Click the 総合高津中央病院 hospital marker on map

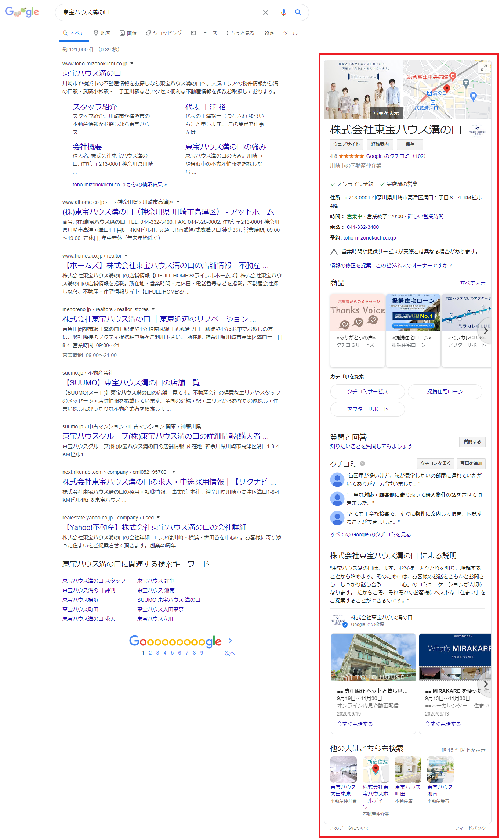click(453, 76)
